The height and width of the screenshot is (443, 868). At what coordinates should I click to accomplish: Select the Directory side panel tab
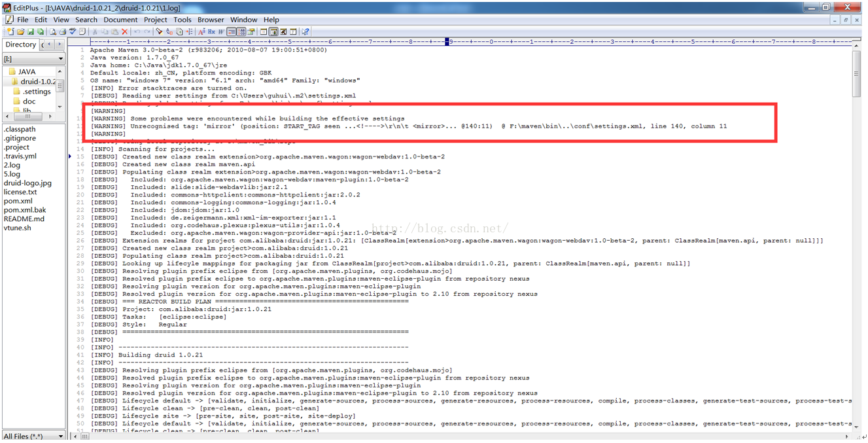pyautogui.click(x=21, y=44)
